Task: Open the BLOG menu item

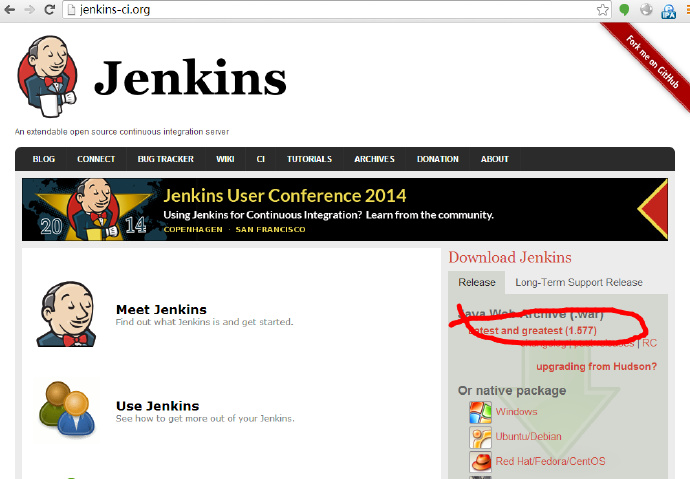Action: click(44, 159)
